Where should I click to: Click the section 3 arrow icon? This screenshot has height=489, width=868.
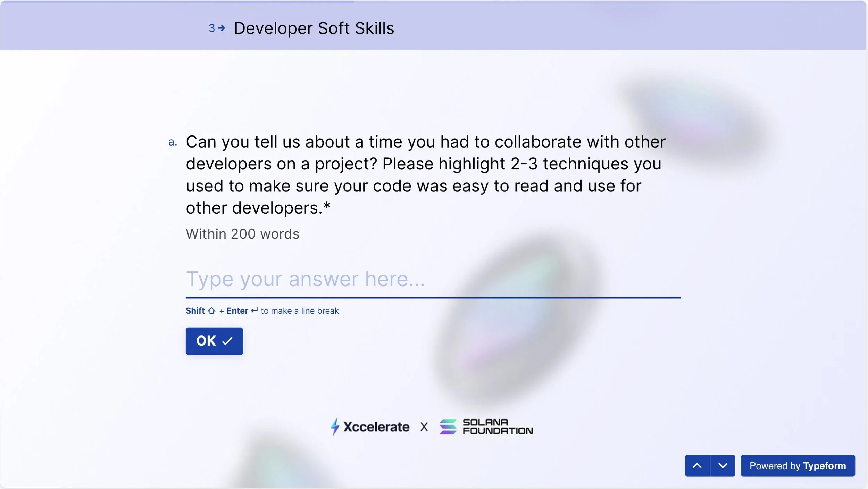(222, 28)
